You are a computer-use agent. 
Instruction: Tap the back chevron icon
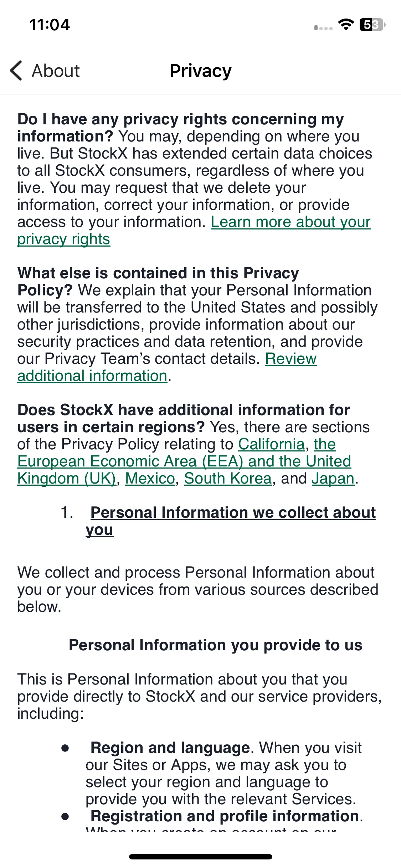16,71
